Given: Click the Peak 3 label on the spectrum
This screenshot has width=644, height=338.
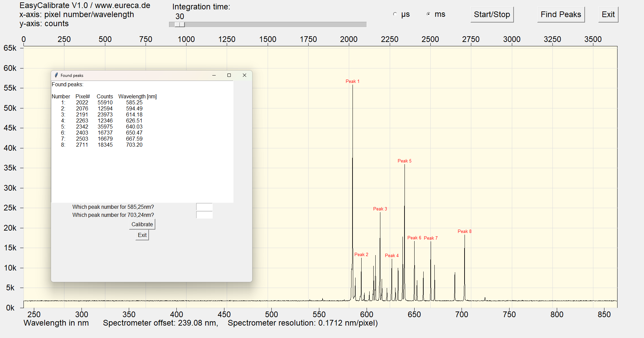Looking at the screenshot, I should (380, 209).
